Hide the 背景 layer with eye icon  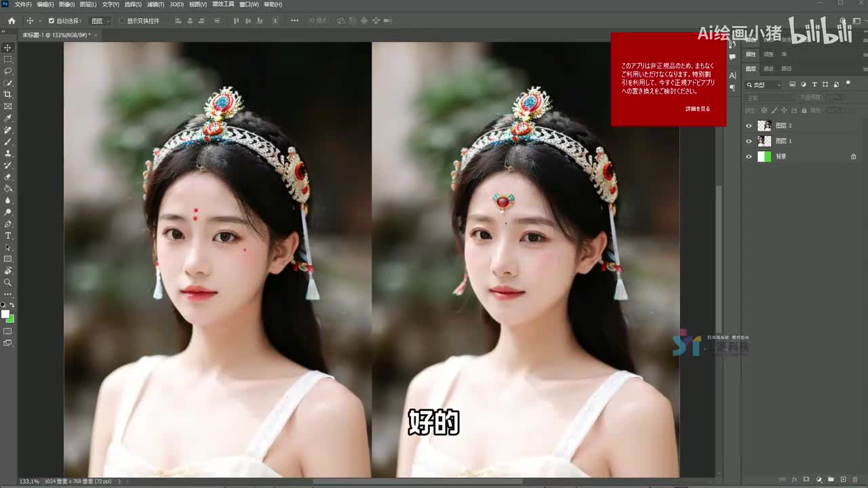point(749,157)
